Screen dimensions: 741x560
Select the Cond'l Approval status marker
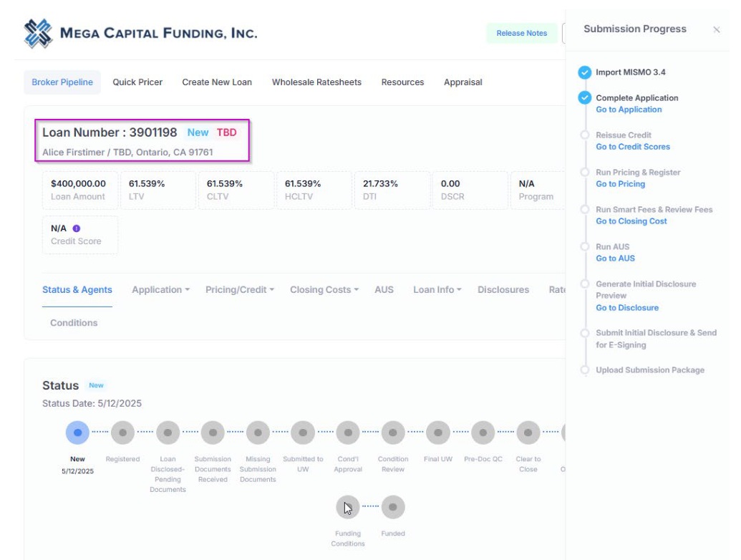(x=348, y=433)
